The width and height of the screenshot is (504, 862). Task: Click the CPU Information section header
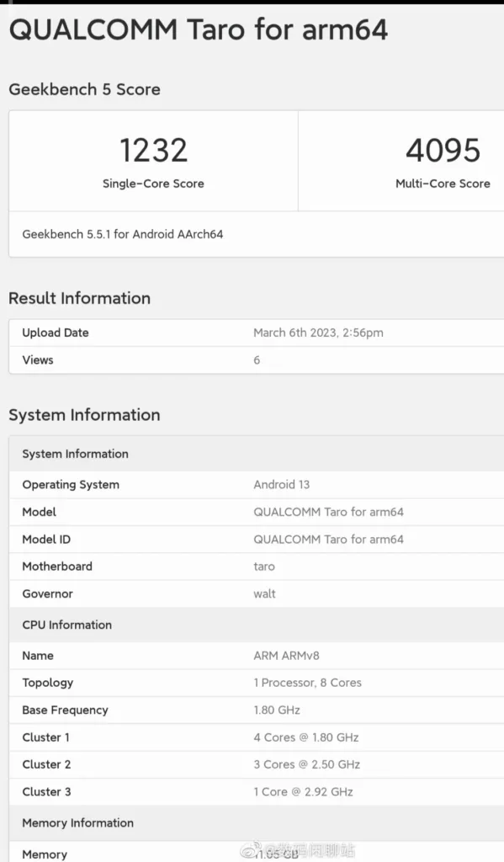point(256,625)
